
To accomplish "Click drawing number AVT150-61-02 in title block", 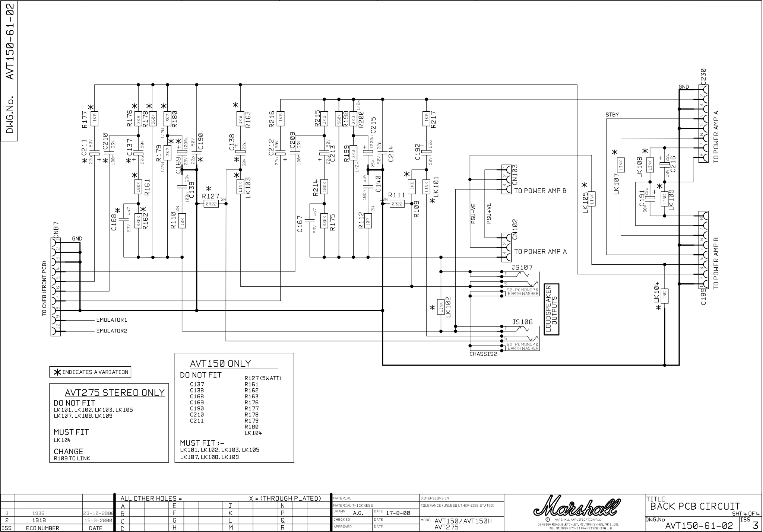I will point(699,526).
